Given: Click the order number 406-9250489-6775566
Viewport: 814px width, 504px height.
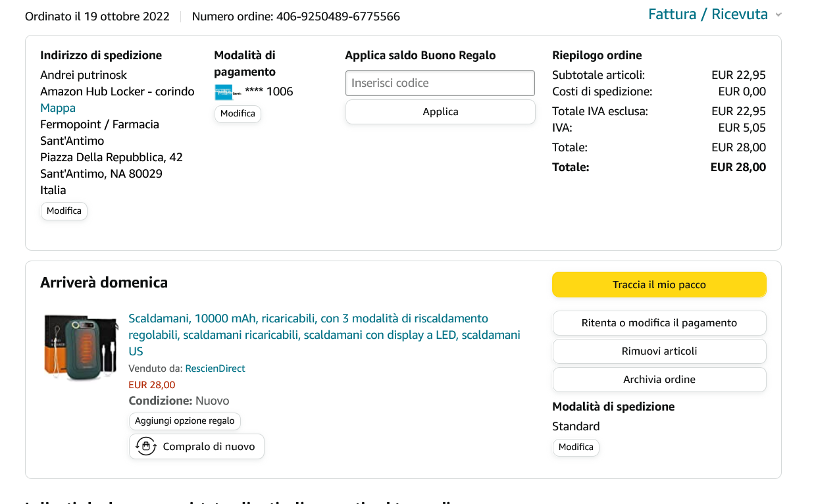Looking at the screenshot, I should [338, 16].
